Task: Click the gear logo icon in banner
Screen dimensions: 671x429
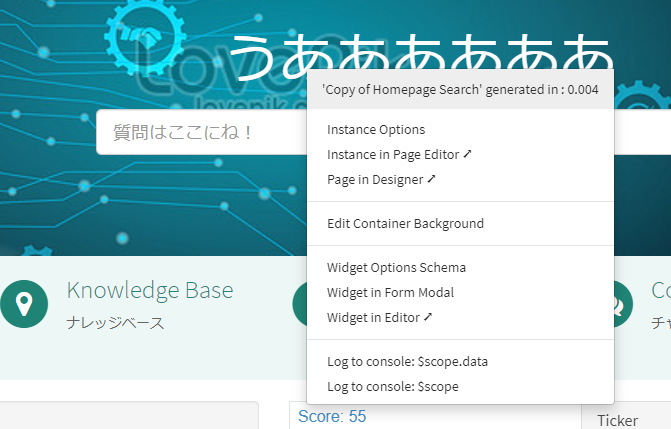Action: tap(145, 38)
